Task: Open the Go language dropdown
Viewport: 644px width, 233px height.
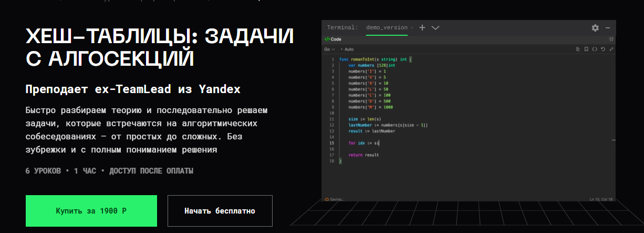Action: pos(329,49)
